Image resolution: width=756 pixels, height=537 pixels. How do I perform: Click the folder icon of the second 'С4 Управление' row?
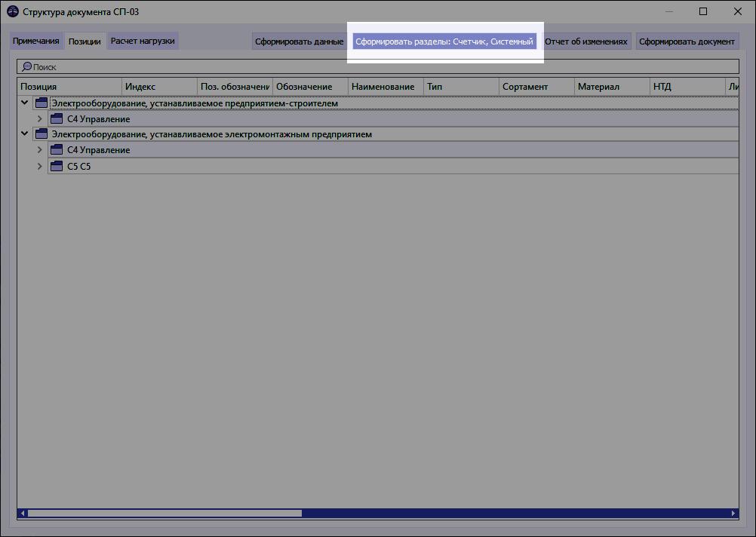57,149
